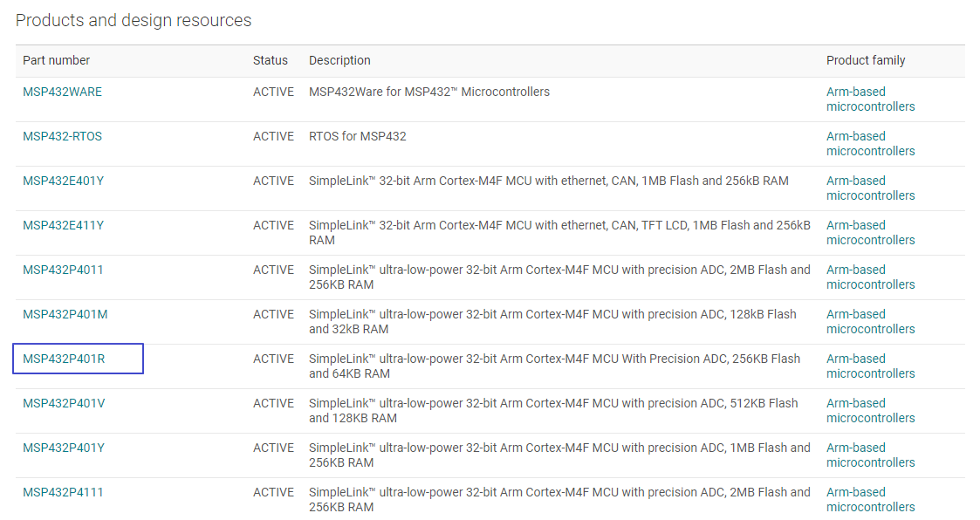Click the Part number column header
Screen dimensions: 980x520
57,60
